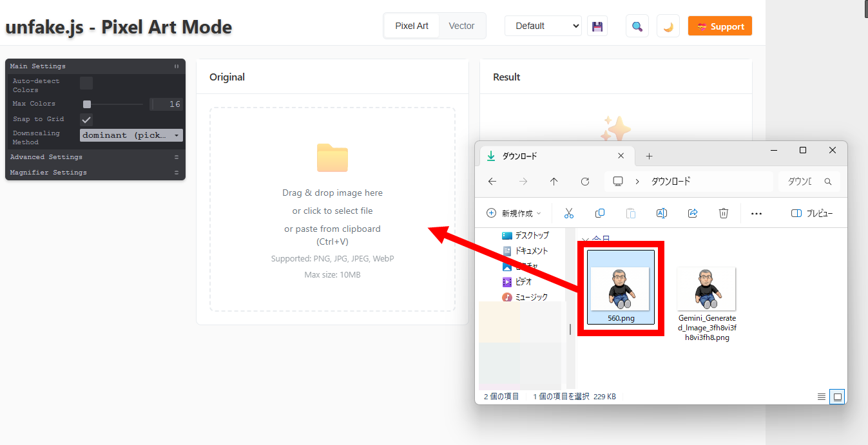Open the Downscaling Method dropdown

[x=131, y=135]
